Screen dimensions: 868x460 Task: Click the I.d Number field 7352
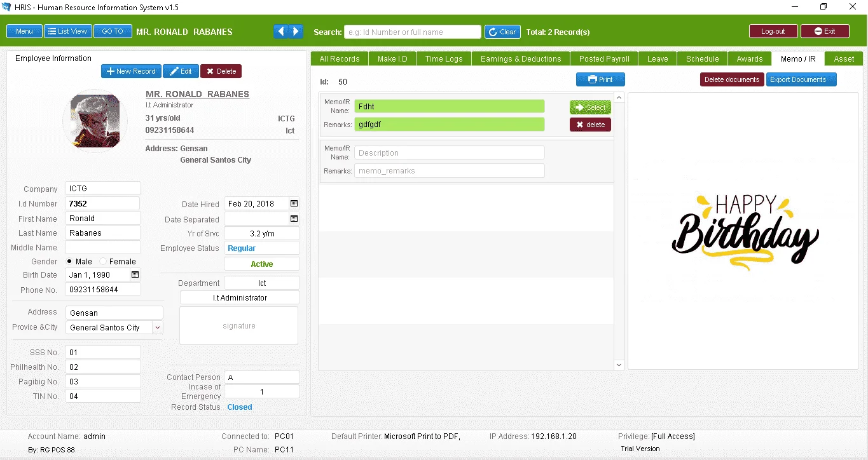click(x=102, y=203)
